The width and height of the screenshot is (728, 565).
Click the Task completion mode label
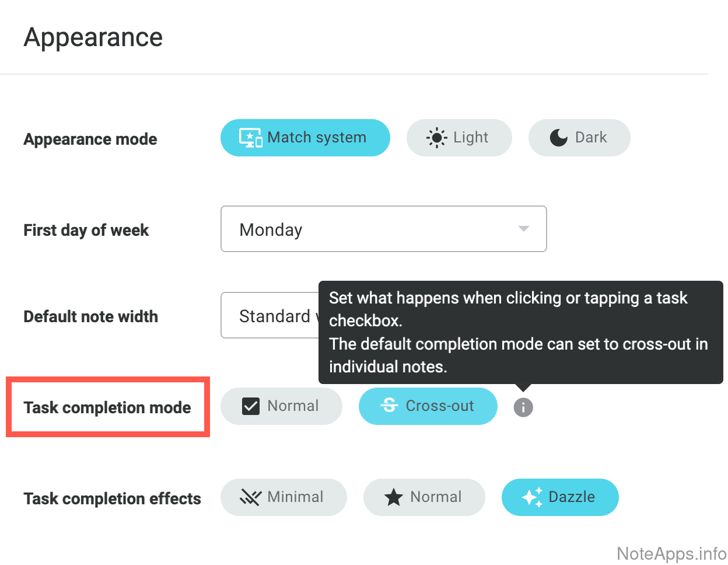pyautogui.click(x=107, y=407)
